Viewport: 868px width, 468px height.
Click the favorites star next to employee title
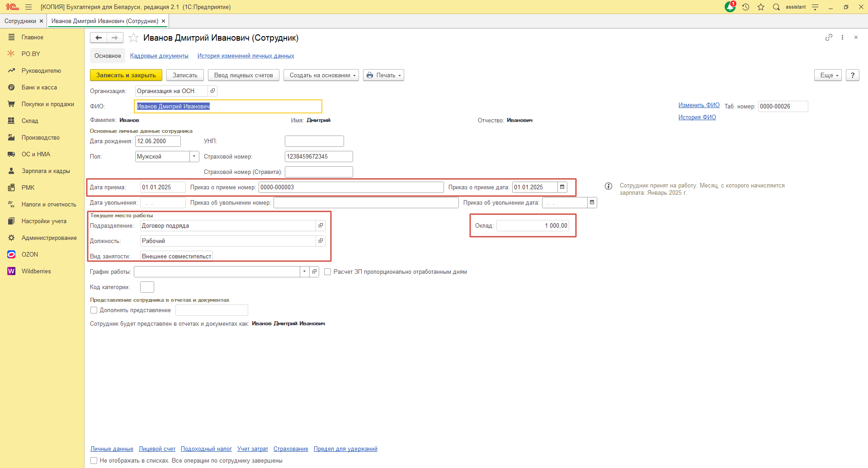coord(133,38)
